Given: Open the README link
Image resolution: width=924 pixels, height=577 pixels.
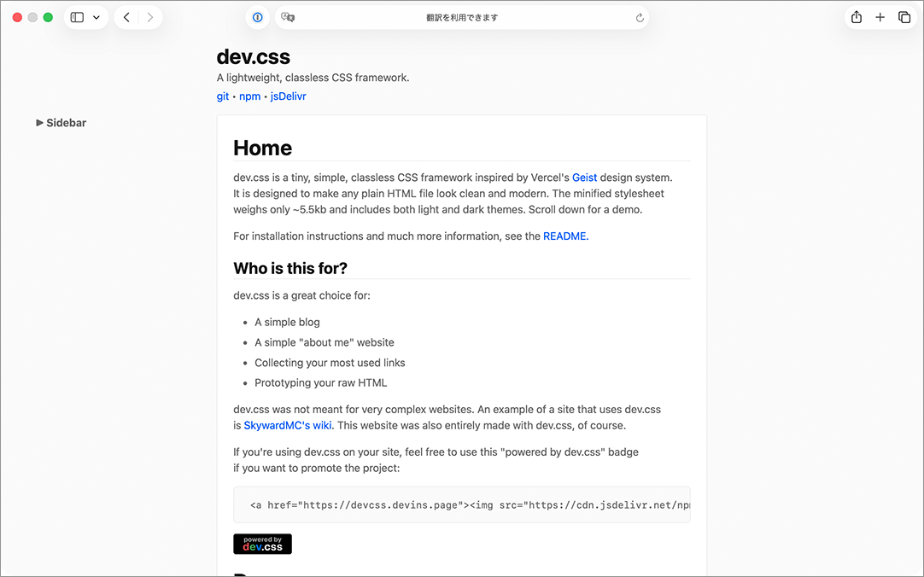Looking at the screenshot, I should 565,236.
